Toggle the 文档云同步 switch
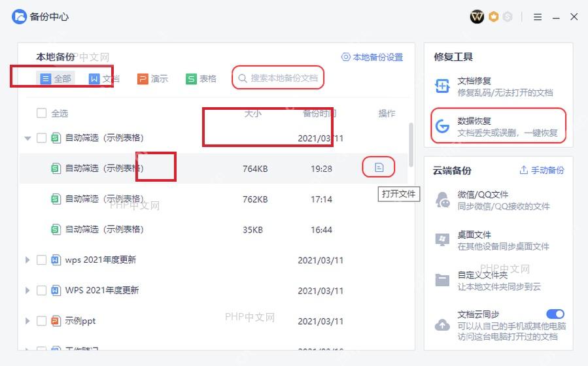 555,314
